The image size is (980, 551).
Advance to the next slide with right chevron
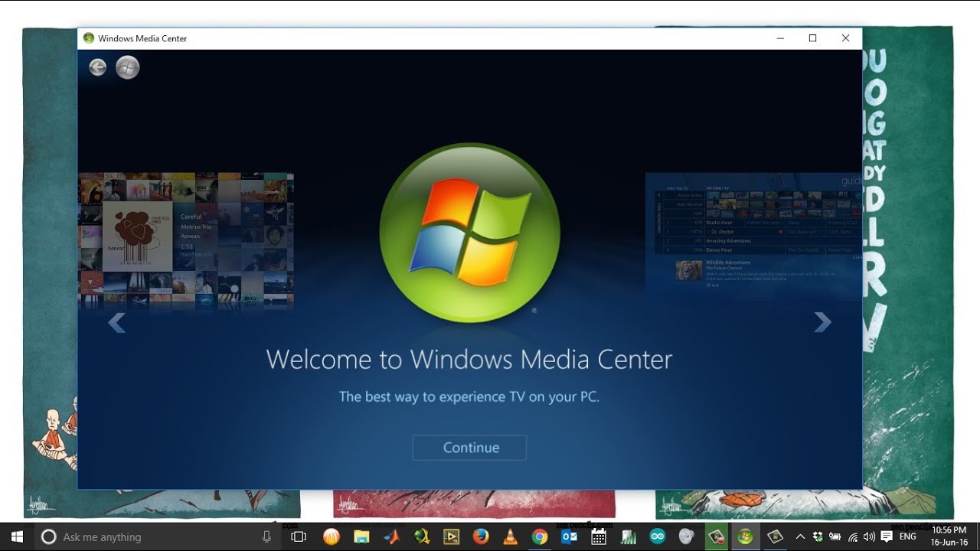[x=822, y=322]
